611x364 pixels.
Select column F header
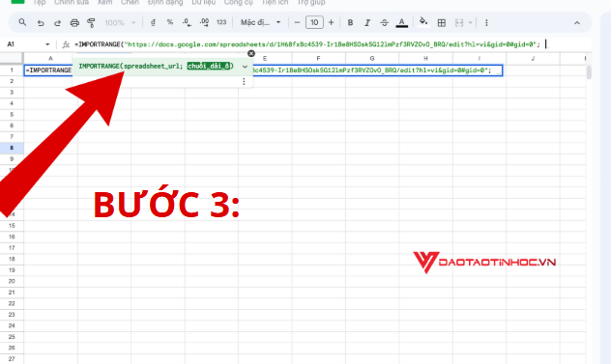[318, 58]
